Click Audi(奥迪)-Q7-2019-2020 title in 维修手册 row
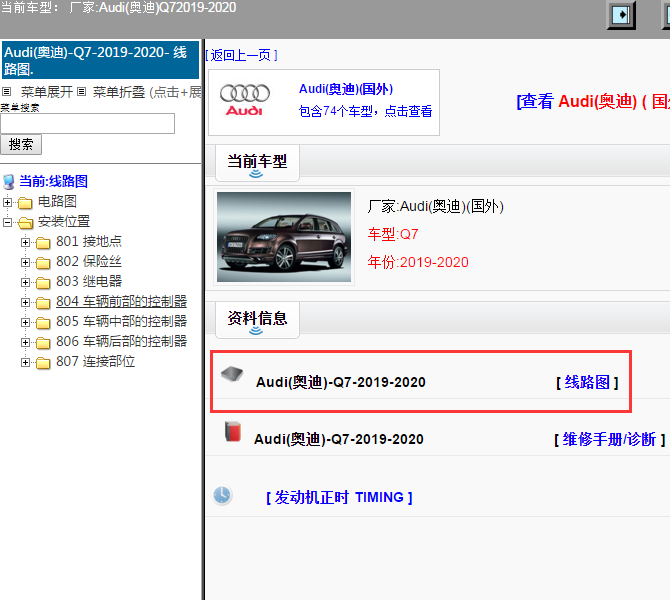The width and height of the screenshot is (670, 600). pyautogui.click(x=338, y=439)
